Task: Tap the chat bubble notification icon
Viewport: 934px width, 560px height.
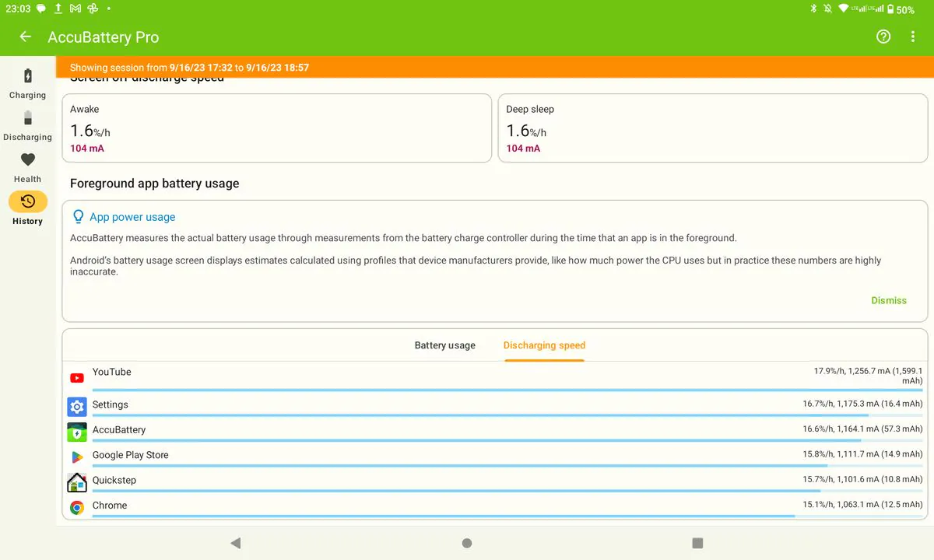Action: (x=41, y=9)
